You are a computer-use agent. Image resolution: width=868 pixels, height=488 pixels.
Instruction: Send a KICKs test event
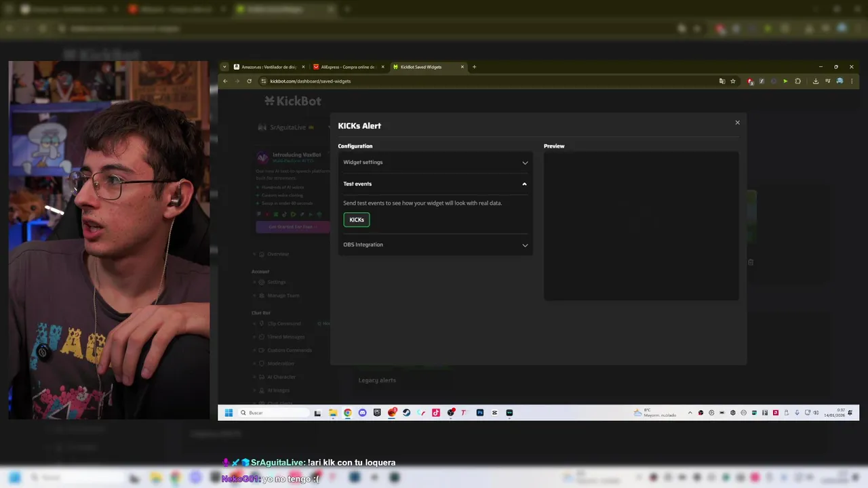[x=357, y=220]
